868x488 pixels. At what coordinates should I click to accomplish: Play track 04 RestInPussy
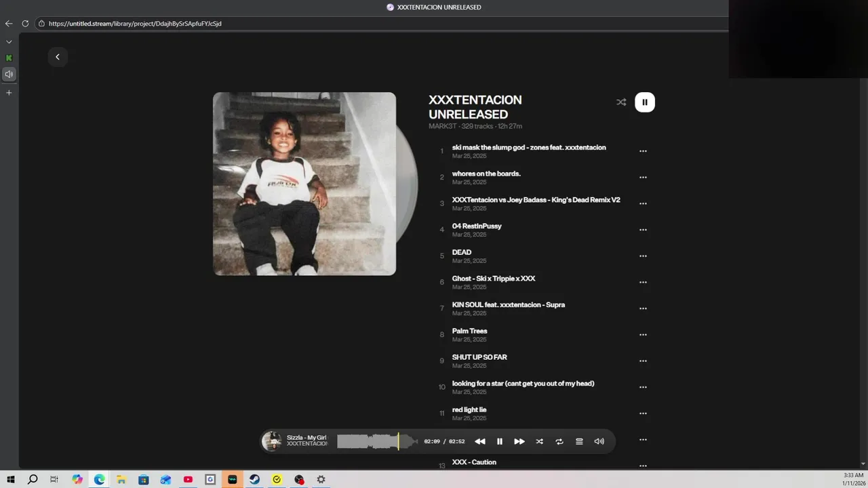coord(477,226)
